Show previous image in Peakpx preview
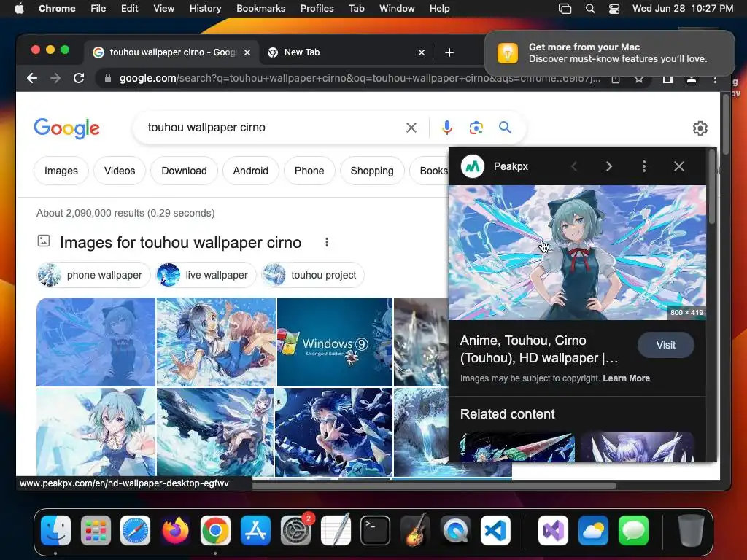Viewport: 747px width, 560px height. 574,166
